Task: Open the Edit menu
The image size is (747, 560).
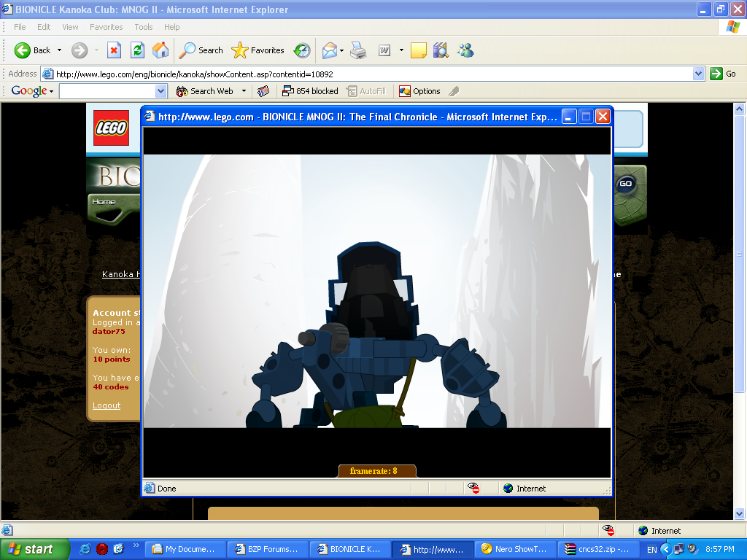Action: tap(44, 27)
